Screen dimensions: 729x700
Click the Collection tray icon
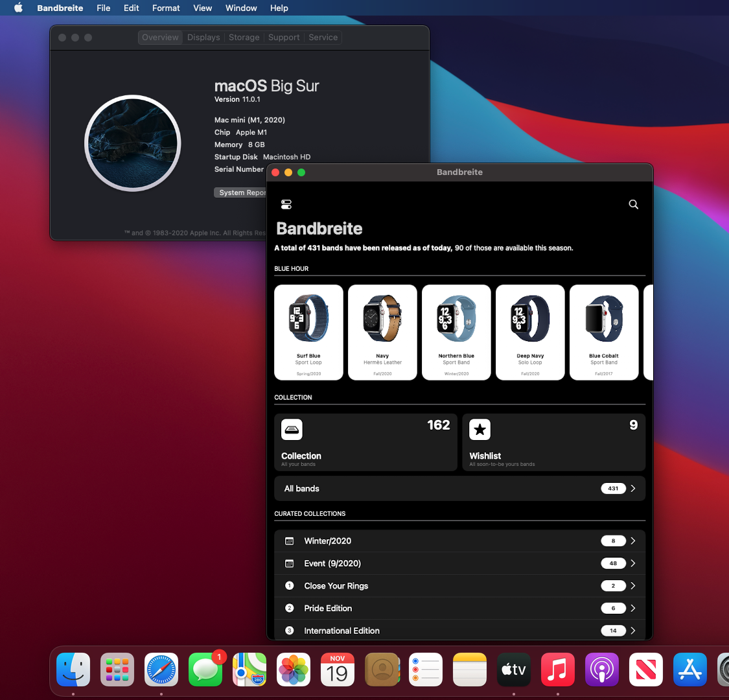pos(292,429)
